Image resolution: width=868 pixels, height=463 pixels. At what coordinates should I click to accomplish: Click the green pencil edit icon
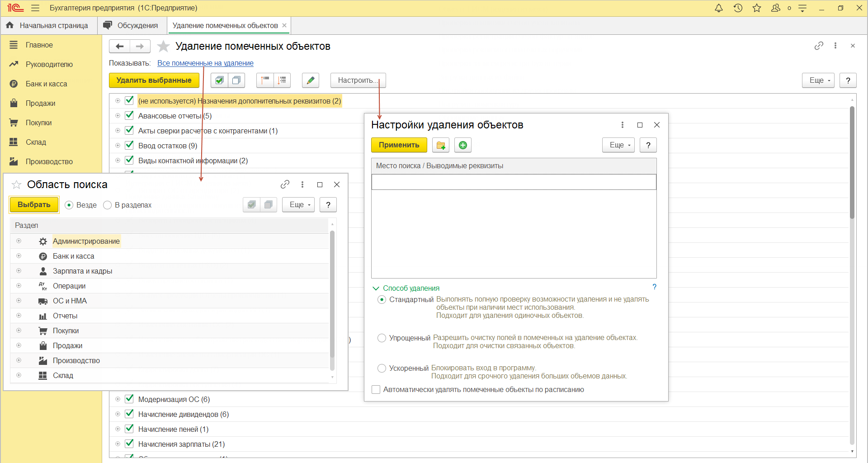[311, 80]
